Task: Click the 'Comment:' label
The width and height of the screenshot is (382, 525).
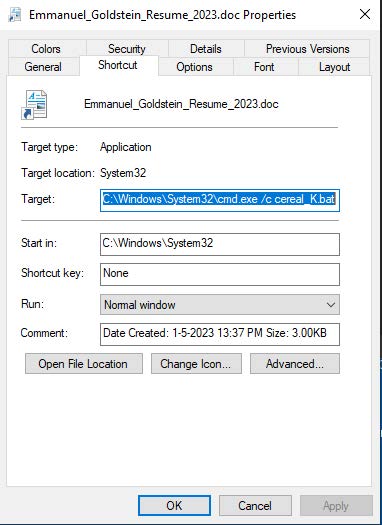Action: 44,333
